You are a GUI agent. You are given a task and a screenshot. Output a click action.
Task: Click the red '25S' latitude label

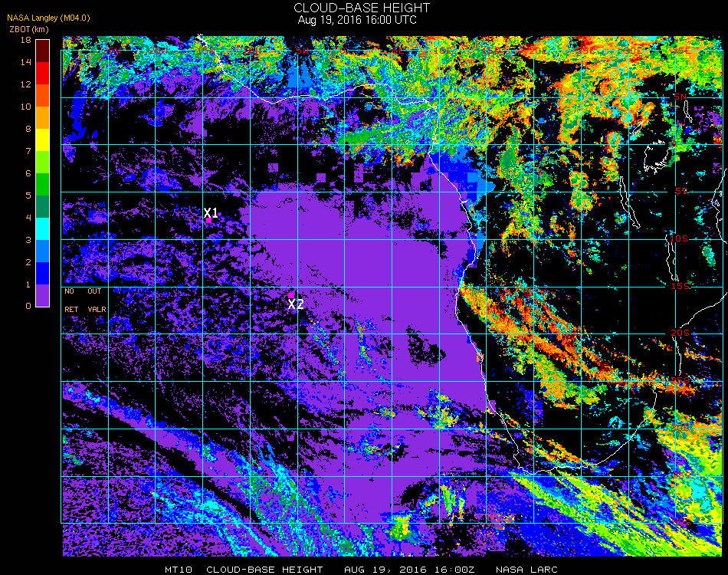pos(680,381)
